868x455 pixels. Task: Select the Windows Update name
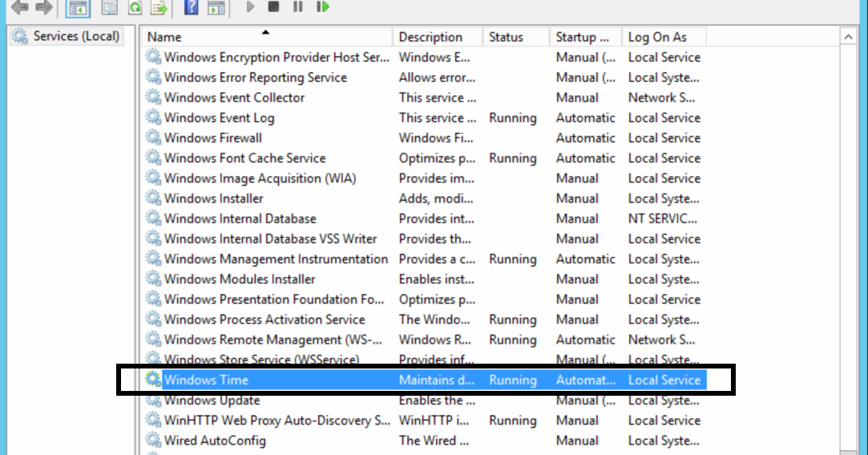tap(212, 401)
